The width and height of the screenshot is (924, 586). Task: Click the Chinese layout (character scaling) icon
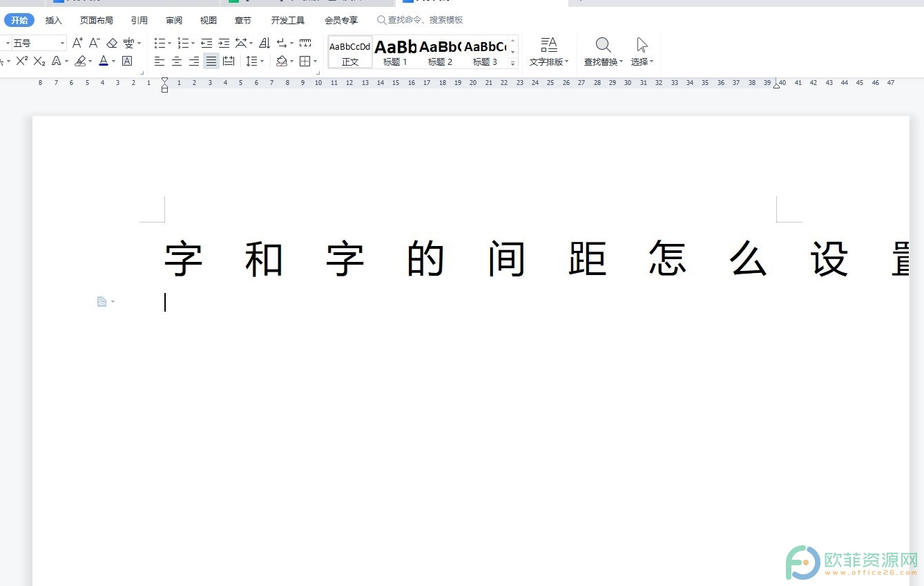click(241, 43)
